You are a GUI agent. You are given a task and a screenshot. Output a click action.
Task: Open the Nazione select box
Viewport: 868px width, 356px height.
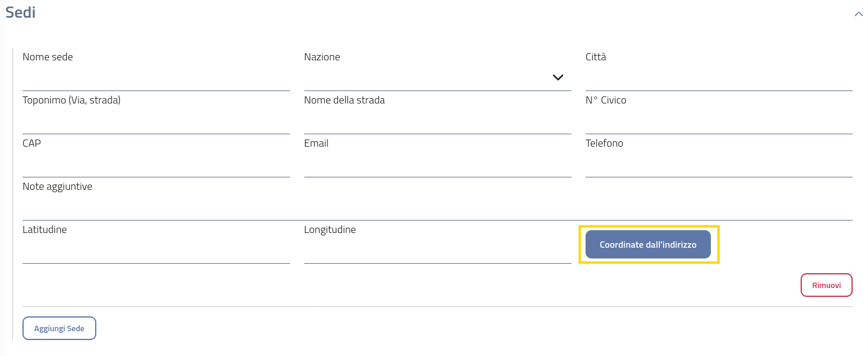[425, 79]
